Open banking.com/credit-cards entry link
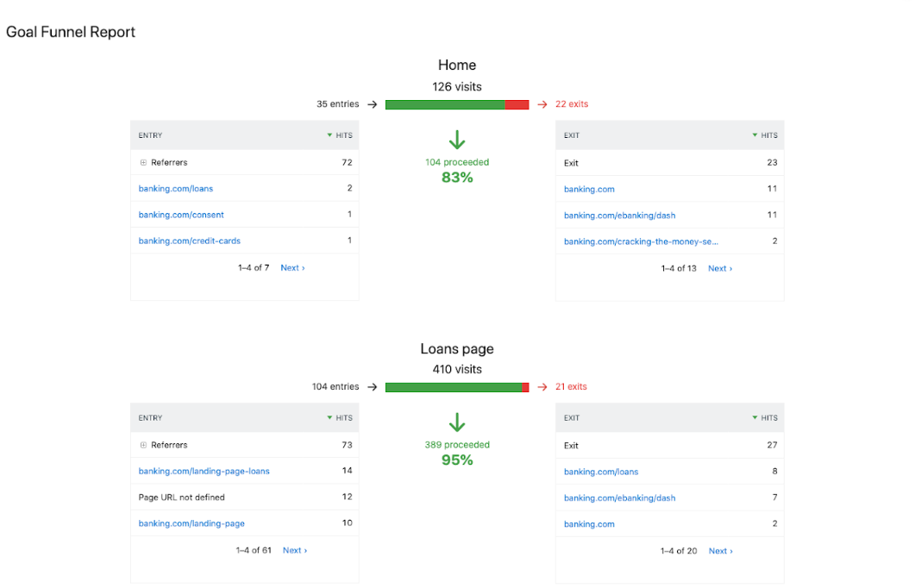This screenshot has height=588, width=921. (x=190, y=241)
